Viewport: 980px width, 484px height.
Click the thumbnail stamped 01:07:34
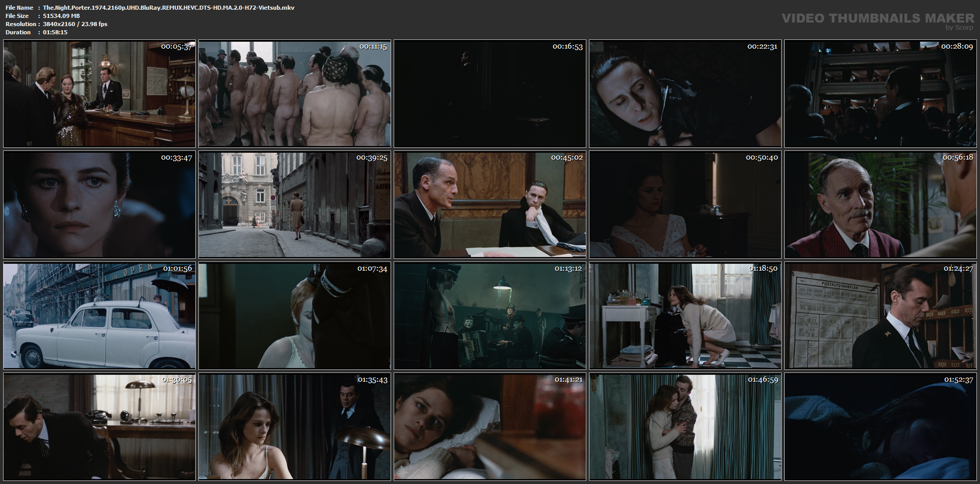pos(295,316)
